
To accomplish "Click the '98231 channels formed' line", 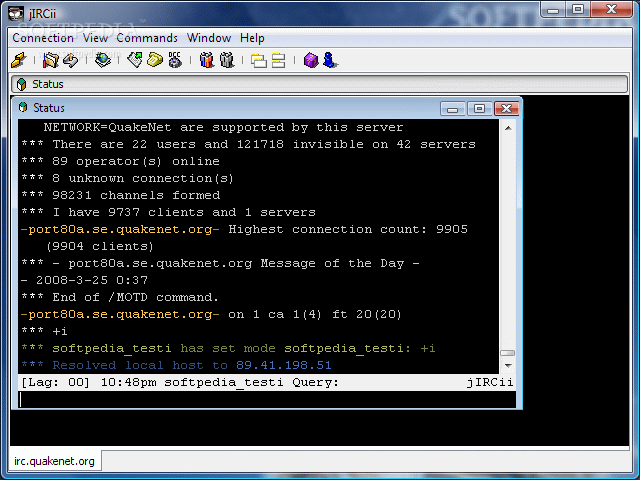I will click(136, 195).
